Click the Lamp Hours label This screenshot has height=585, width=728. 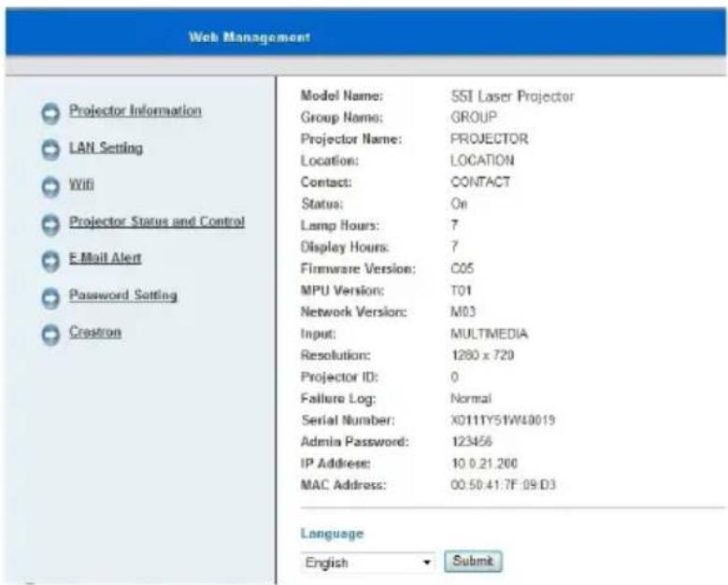[x=340, y=225]
